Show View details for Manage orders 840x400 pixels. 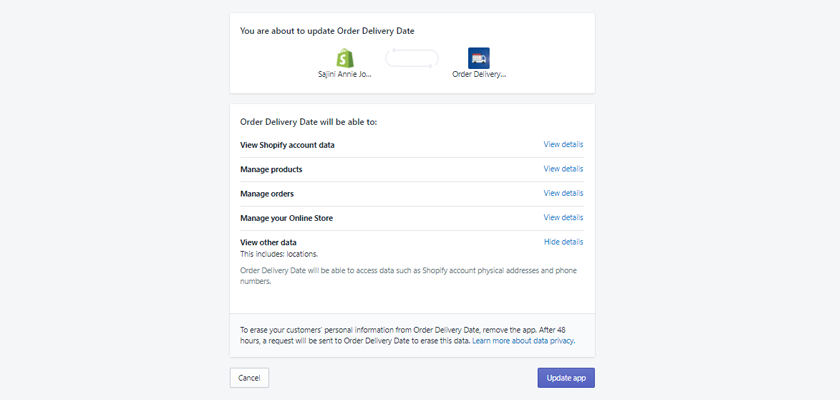[563, 193]
